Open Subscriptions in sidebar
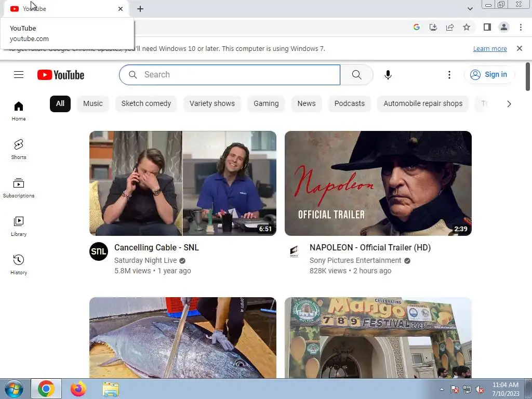The height and width of the screenshot is (399, 532). click(x=19, y=188)
